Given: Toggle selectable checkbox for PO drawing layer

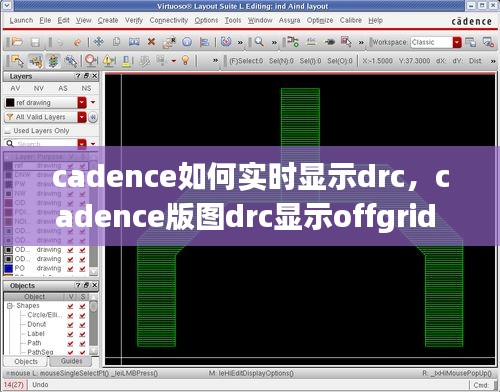Looking at the screenshot, I should coord(82,268).
